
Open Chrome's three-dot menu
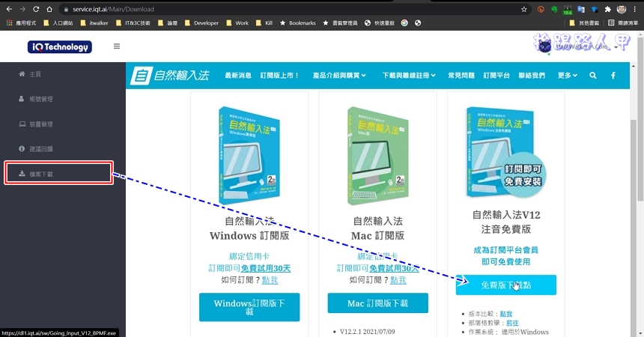pyautogui.click(x=635, y=9)
